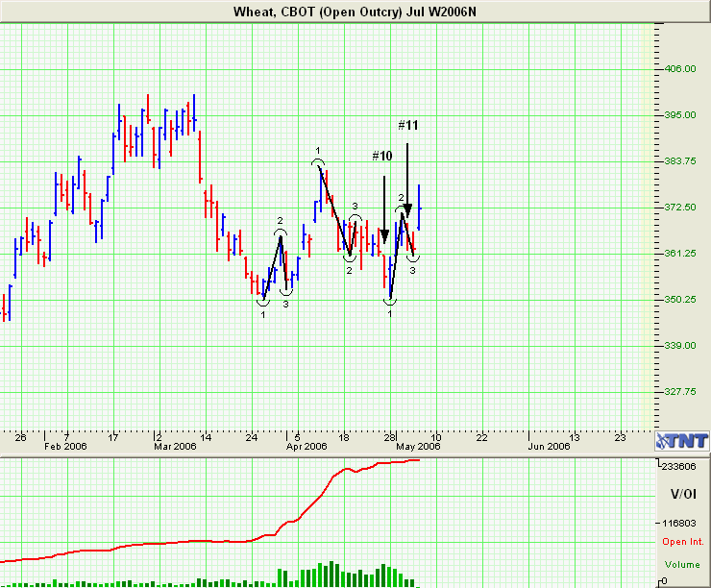Click the 233606 open interest value
The width and height of the screenshot is (711, 588).
[678, 467]
